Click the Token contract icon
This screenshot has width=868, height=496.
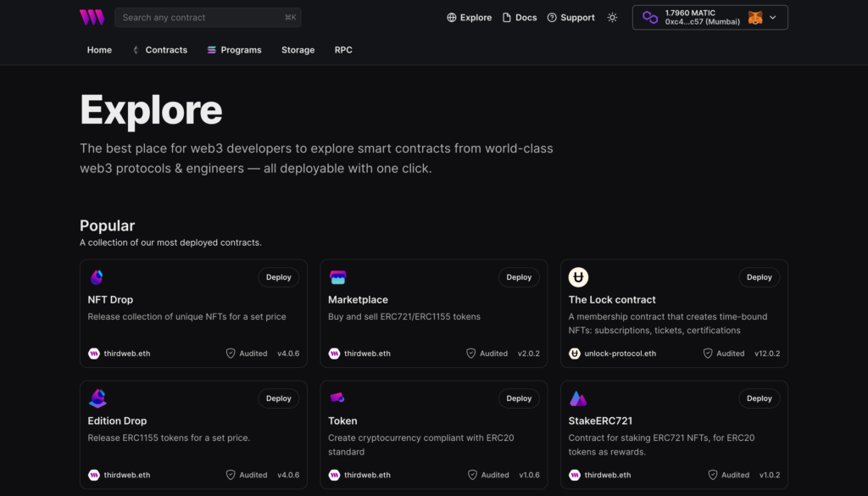click(x=337, y=398)
